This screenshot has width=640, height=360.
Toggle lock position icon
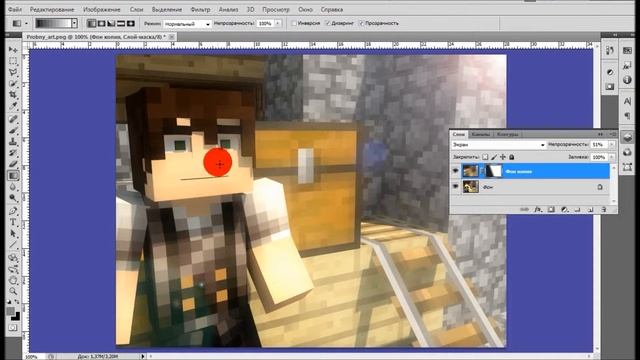(503, 157)
